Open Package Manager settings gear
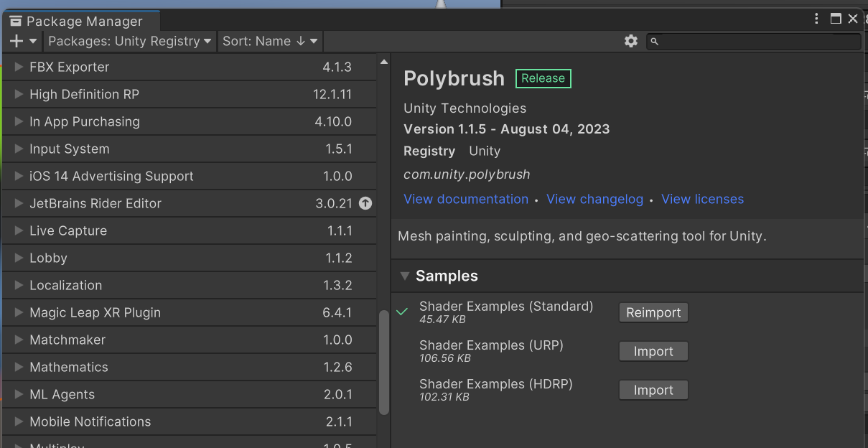Image resolution: width=868 pixels, height=448 pixels. (631, 42)
